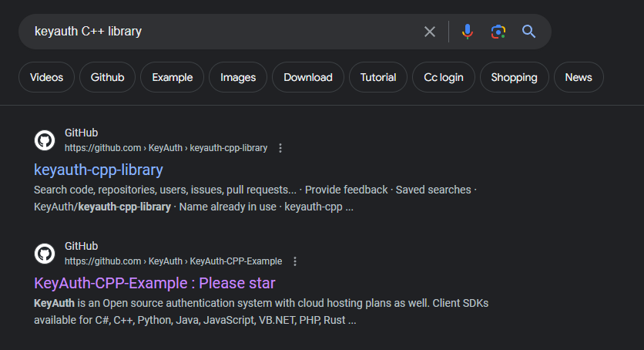This screenshot has width=644, height=350.
Task: Switch to Images results
Action: click(x=238, y=77)
